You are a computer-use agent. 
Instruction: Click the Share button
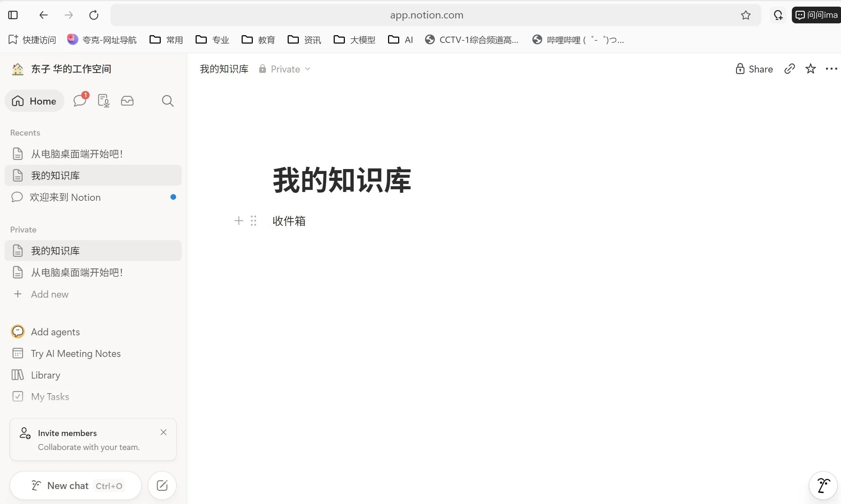click(x=754, y=69)
